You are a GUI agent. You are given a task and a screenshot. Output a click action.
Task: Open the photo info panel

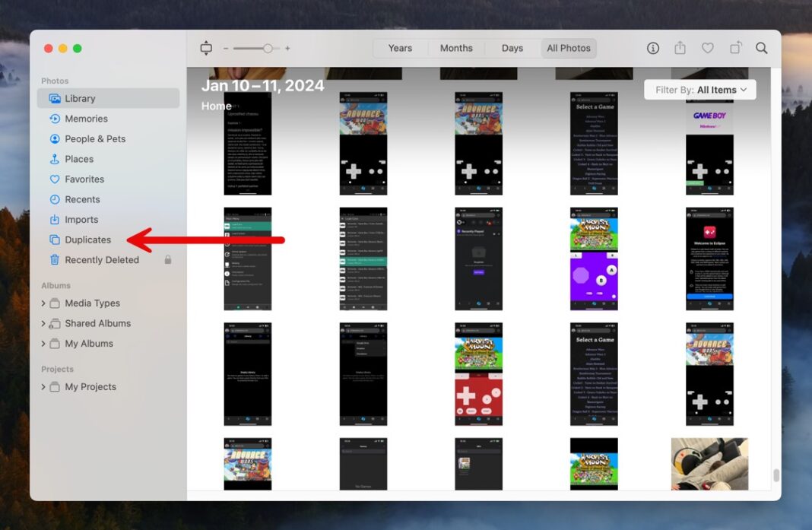tap(652, 47)
